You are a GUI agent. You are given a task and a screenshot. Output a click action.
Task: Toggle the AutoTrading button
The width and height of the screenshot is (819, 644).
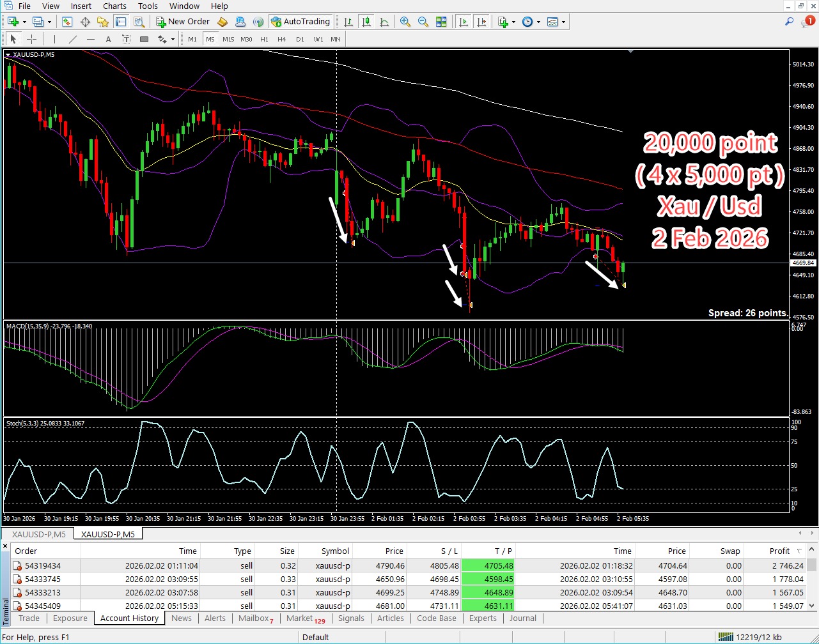[x=300, y=22]
